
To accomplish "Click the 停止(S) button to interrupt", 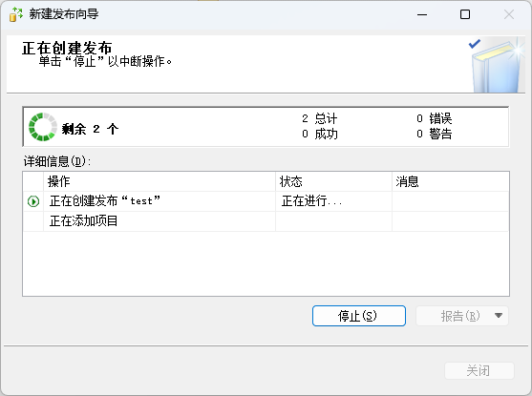I will [x=359, y=316].
